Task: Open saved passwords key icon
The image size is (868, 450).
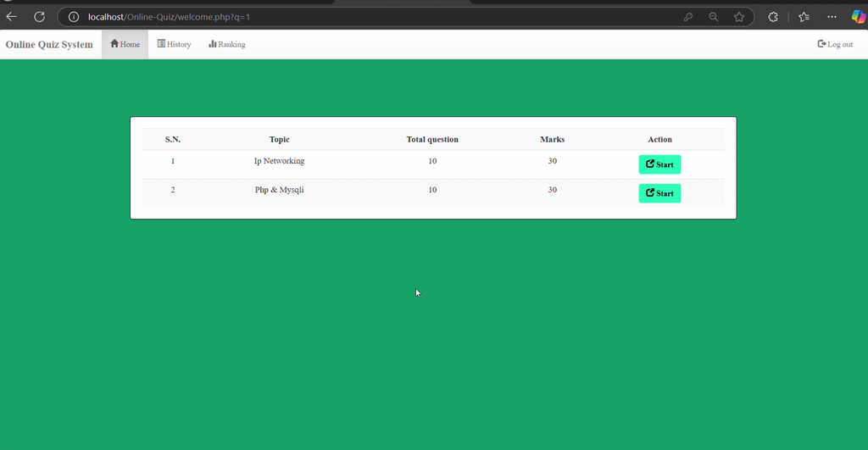Action: pyautogui.click(x=688, y=17)
